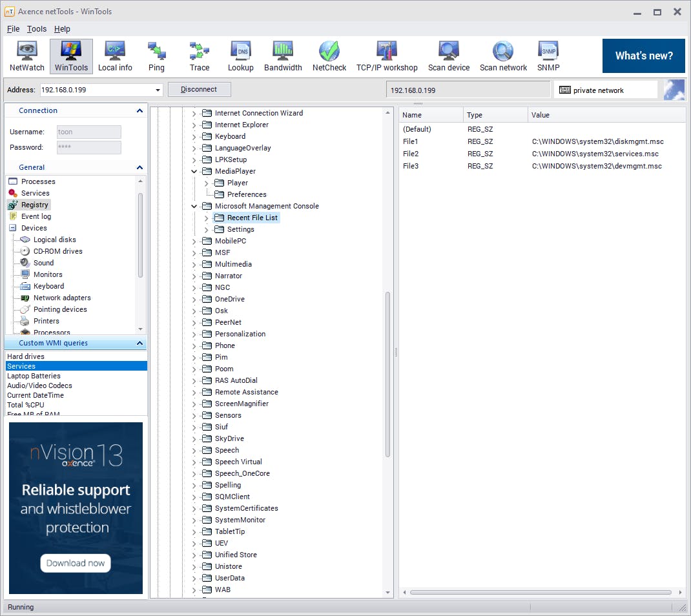Open the File menu
The image size is (691, 616).
click(x=13, y=29)
